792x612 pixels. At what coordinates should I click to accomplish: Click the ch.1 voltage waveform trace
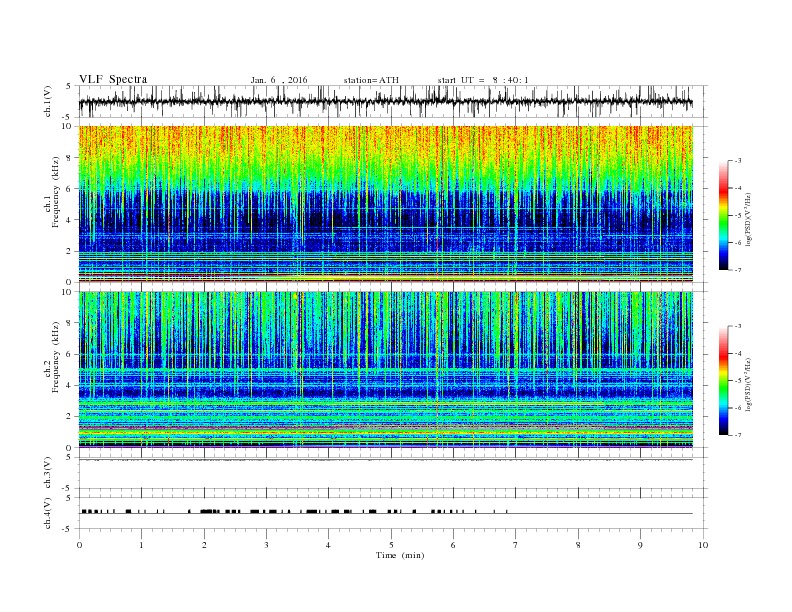click(385, 102)
